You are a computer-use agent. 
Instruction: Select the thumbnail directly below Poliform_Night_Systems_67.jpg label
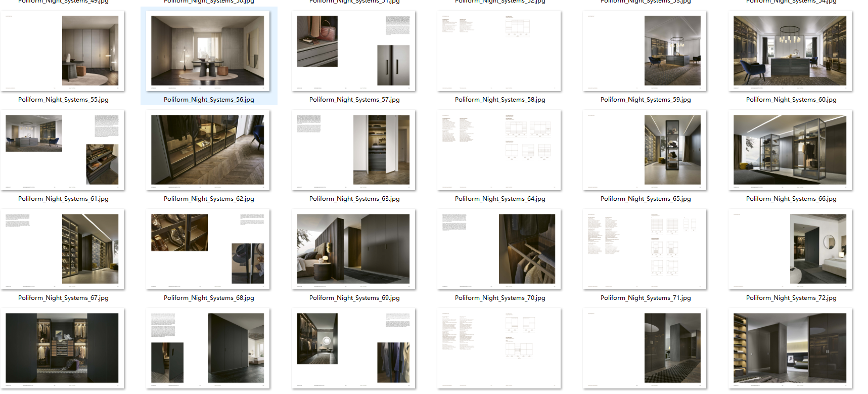(62, 348)
